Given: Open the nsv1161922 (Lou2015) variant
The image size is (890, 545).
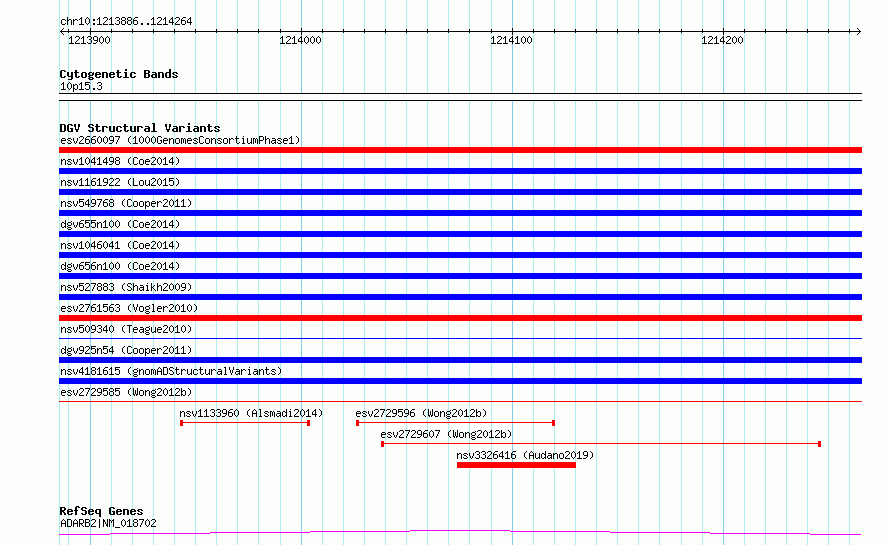Looking at the screenshot, I should click(x=120, y=182).
